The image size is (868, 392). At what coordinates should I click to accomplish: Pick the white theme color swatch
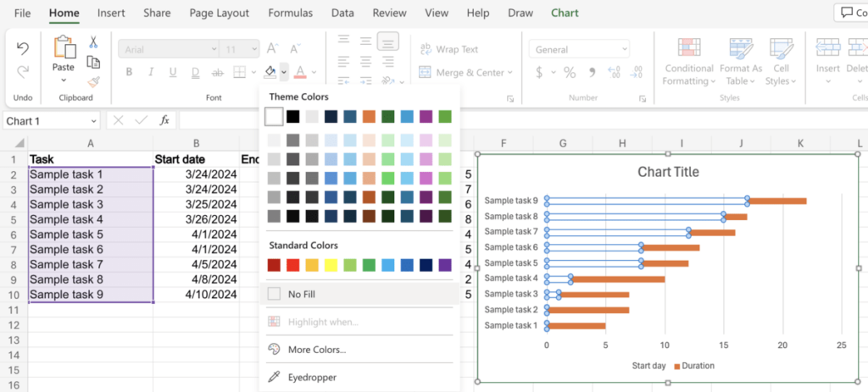click(274, 117)
